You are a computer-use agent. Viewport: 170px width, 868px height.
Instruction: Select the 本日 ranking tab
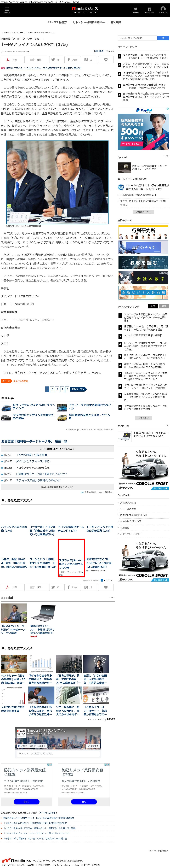[152, 306]
